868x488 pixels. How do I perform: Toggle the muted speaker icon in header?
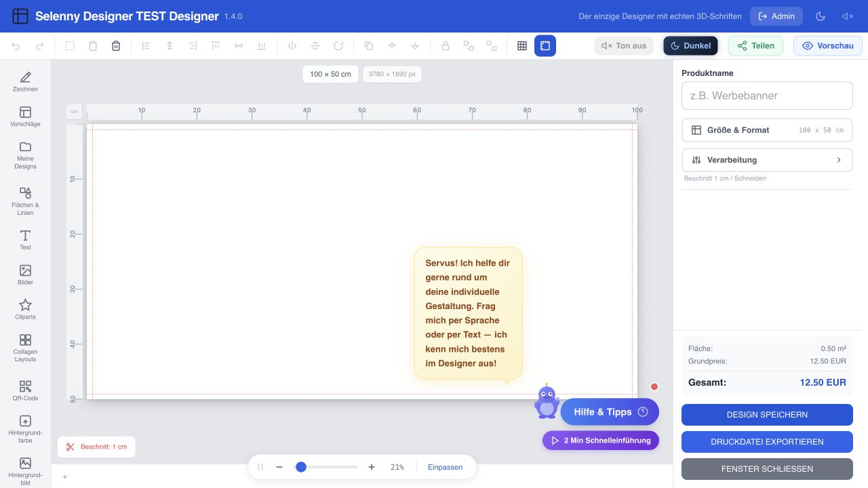click(x=848, y=16)
